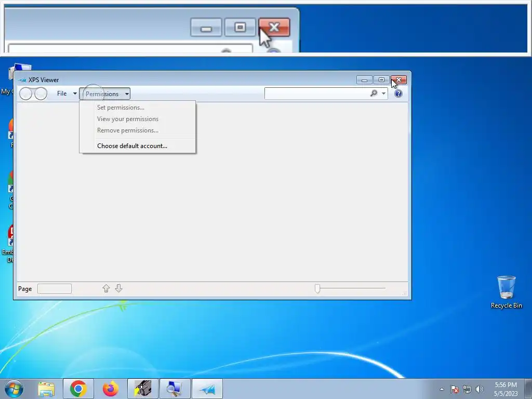Go back with the left navigation circle

pyautogui.click(x=25, y=94)
